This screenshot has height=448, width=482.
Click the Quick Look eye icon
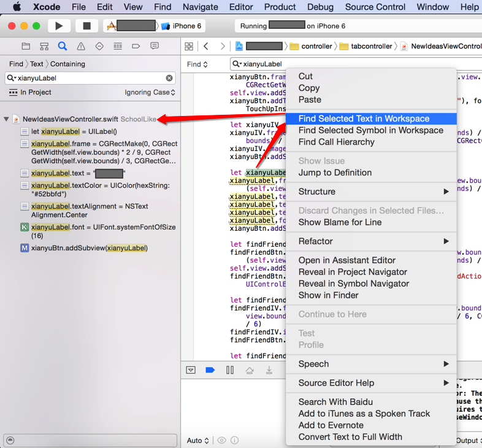coord(221,440)
